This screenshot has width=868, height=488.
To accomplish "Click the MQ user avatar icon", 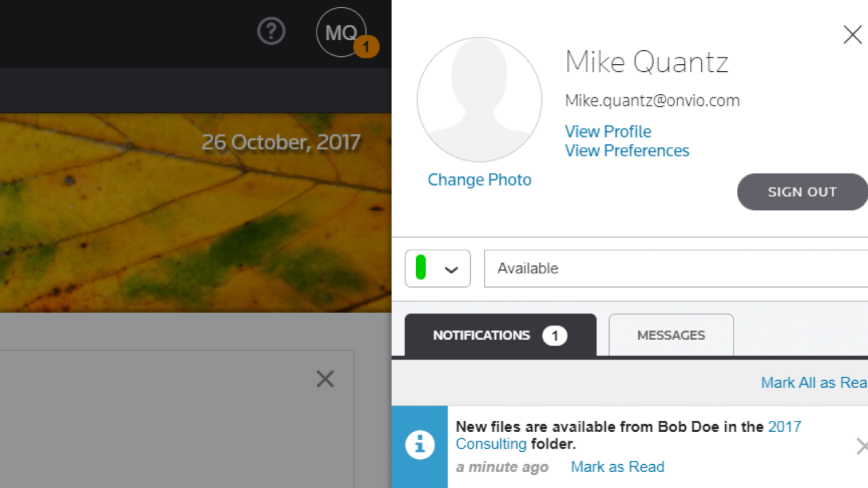I will coord(340,32).
